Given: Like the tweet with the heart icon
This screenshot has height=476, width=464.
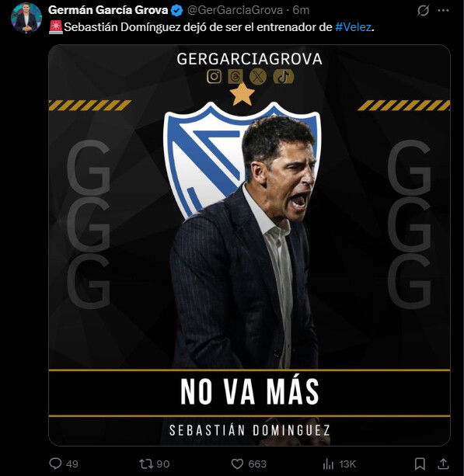Looking at the screenshot, I should 237,464.
